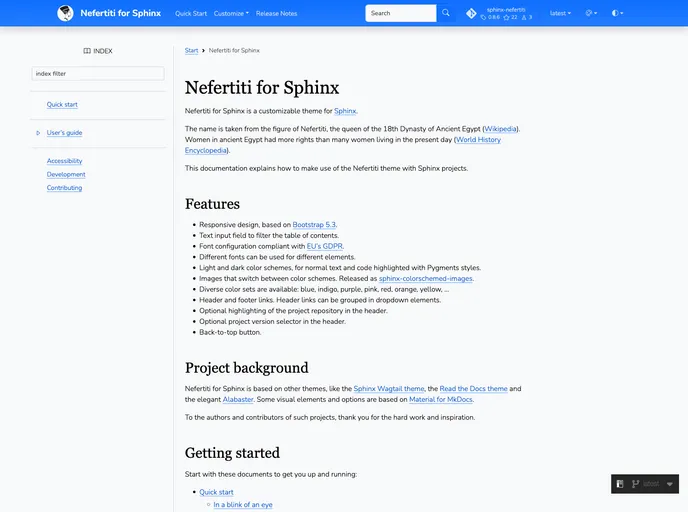Open the In a blink of an eye link
688x512 pixels.
click(243, 505)
